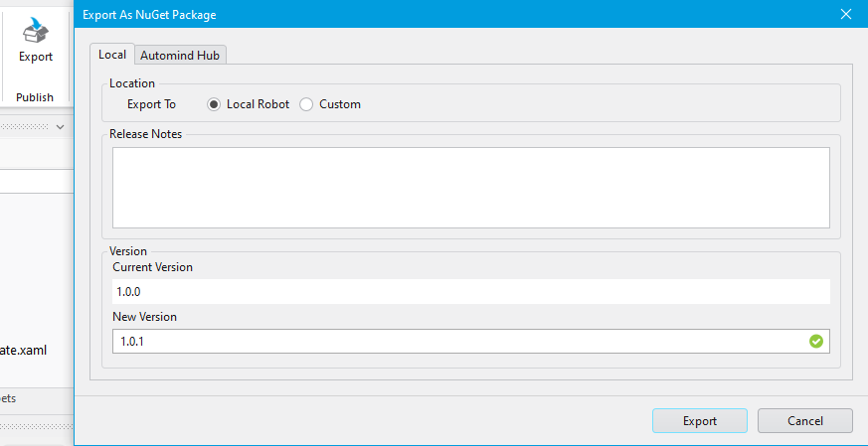Click the green checkmark in New Version field
This screenshot has height=446, width=868.
click(816, 342)
